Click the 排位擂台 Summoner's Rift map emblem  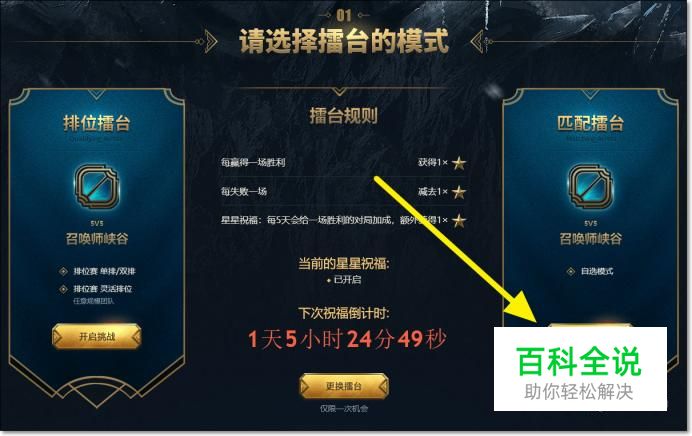[97, 187]
